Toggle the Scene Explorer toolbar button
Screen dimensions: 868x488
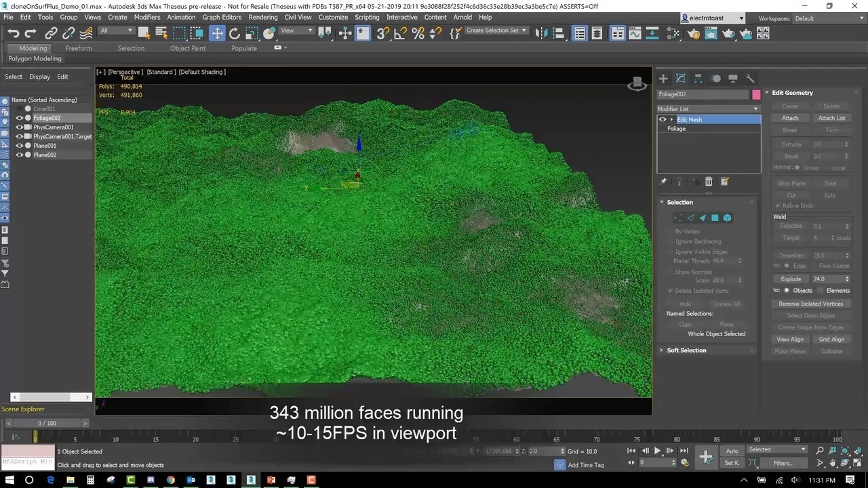tap(580, 33)
